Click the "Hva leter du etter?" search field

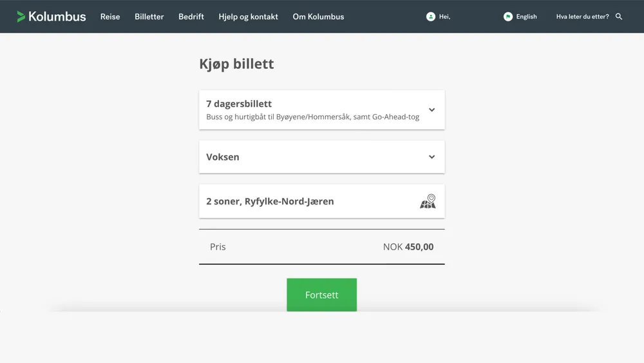(x=582, y=17)
